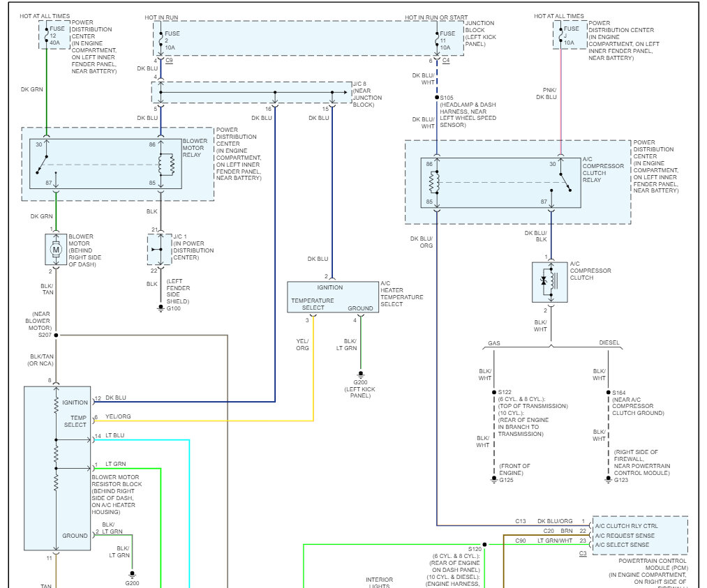Click the POWERTRAIN CONTROL MODULE label
707x588 pixels.
(x=653, y=564)
